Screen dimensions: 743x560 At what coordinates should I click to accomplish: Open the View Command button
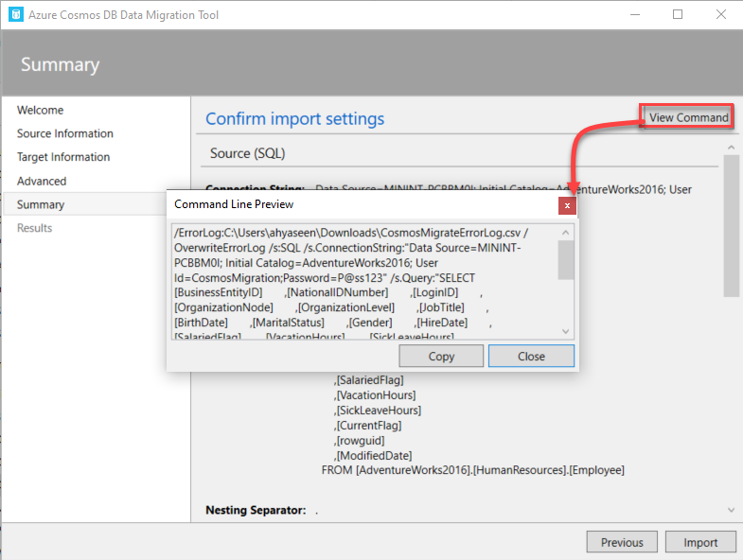[x=688, y=117]
